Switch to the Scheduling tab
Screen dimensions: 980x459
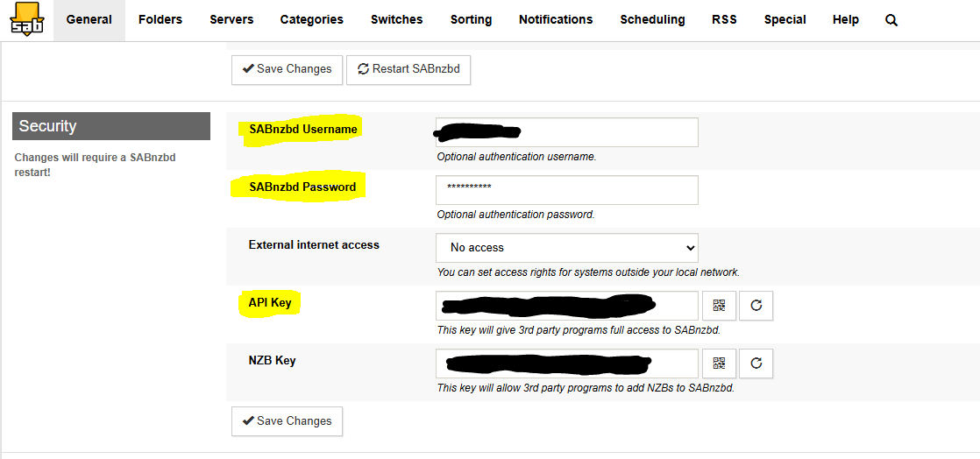point(652,19)
